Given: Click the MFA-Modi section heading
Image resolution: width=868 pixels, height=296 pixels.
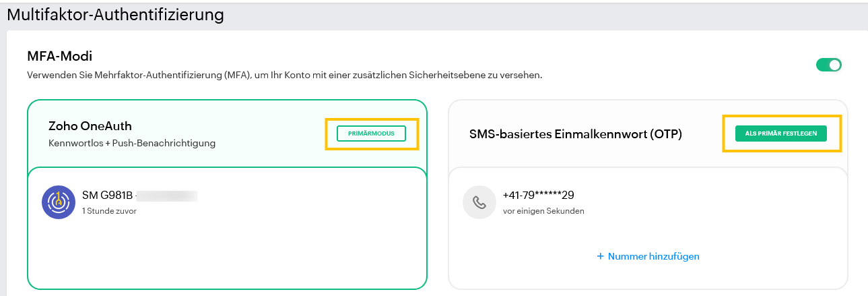Looking at the screenshot, I should pos(59,56).
